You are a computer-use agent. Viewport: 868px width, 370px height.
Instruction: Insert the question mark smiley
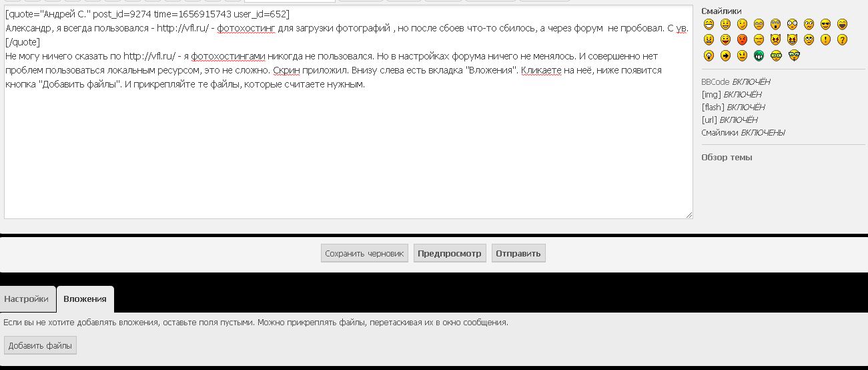[842, 40]
